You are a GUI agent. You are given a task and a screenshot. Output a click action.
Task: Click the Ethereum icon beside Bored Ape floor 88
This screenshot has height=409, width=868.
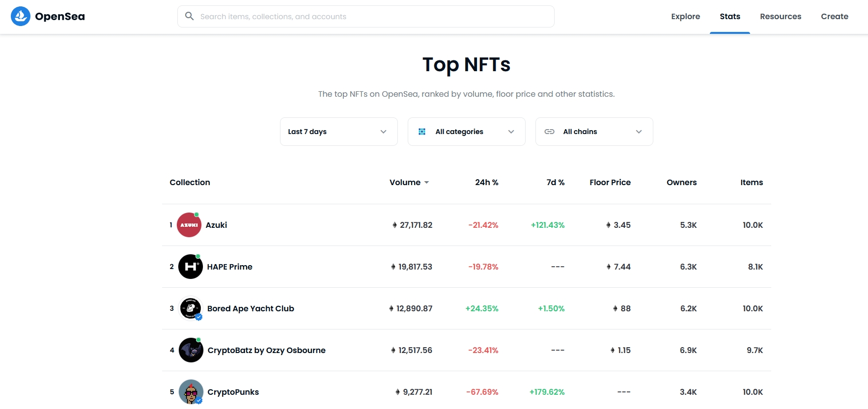[616, 308]
